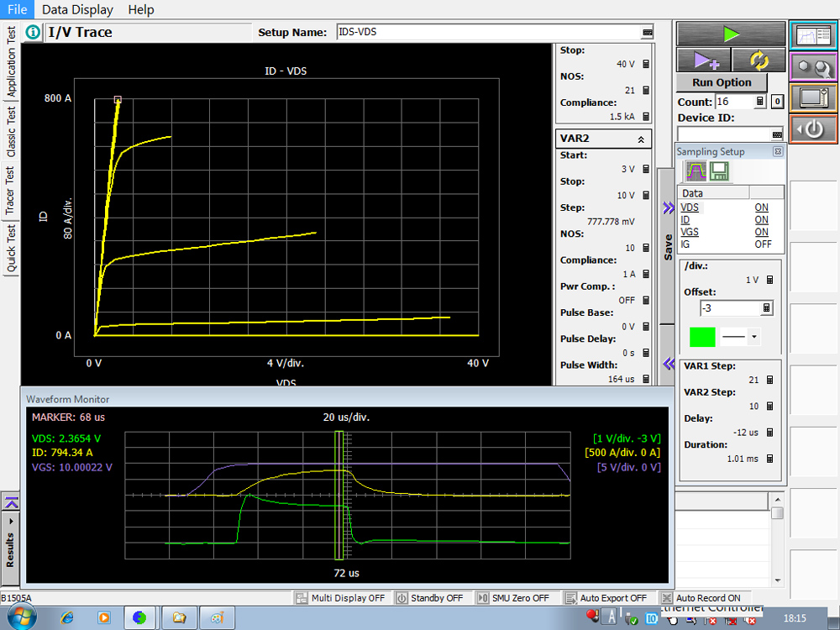
Task: Select the waveform pulse icon in Sampling Setup
Action: [x=696, y=171]
